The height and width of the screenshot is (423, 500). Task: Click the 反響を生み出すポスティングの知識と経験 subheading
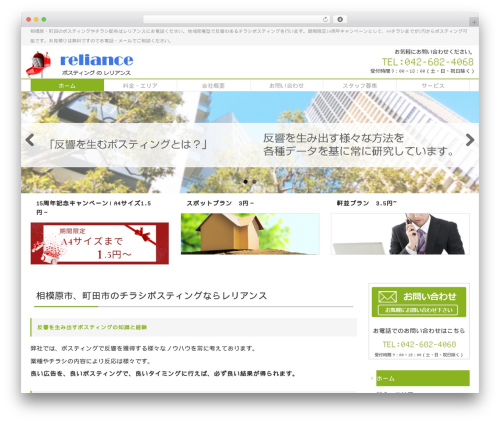[92, 327]
